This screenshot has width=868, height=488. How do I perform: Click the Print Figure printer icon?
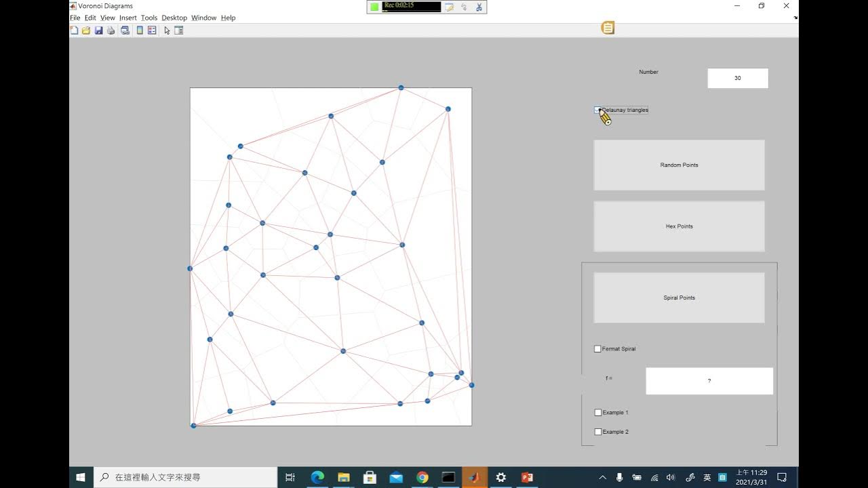111,30
